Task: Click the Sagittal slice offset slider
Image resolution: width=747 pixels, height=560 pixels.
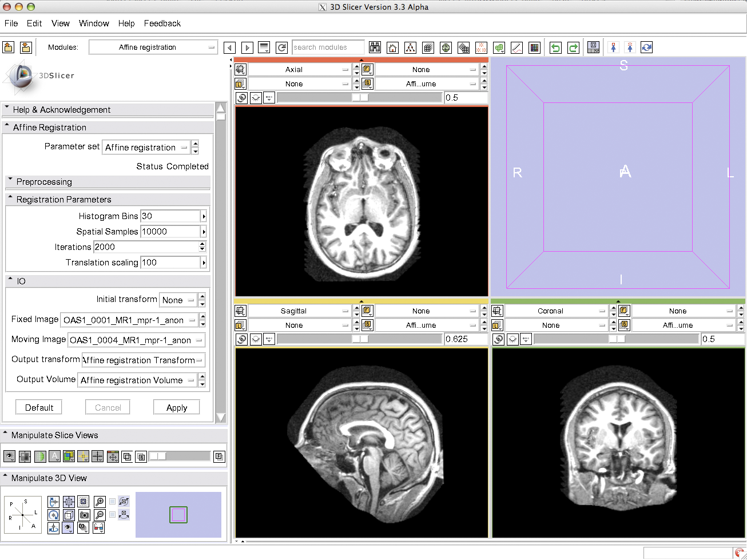Action: point(360,339)
